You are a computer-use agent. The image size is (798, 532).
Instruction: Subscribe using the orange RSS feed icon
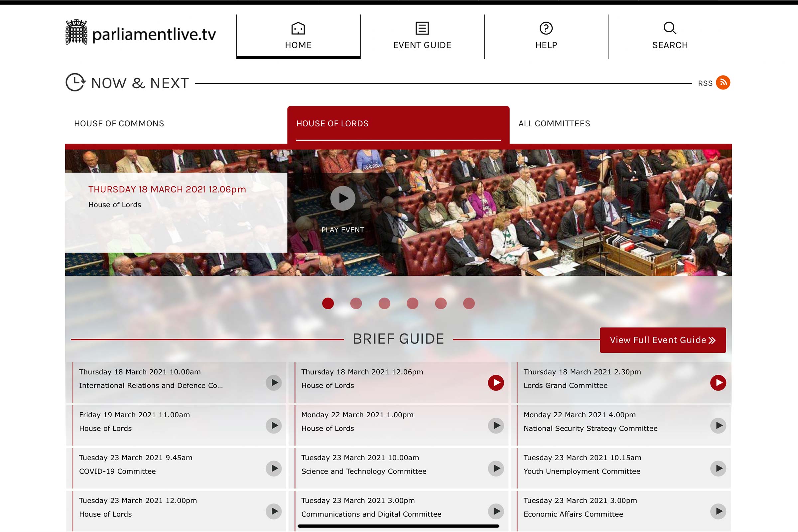(724, 82)
